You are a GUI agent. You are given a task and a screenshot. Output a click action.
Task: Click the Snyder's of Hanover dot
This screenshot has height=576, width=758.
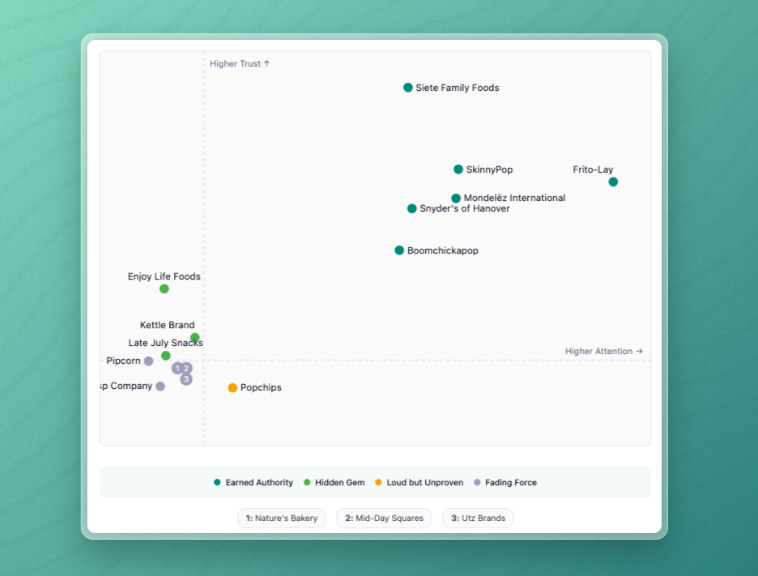click(x=411, y=208)
